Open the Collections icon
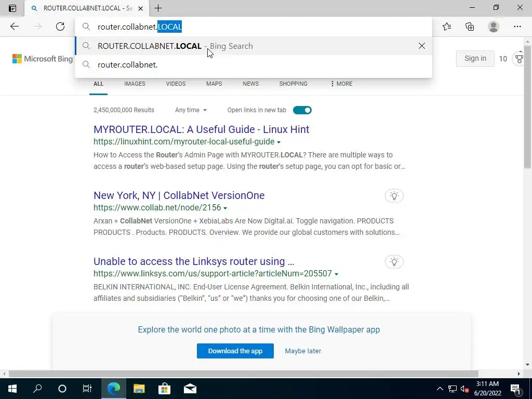 (470, 26)
